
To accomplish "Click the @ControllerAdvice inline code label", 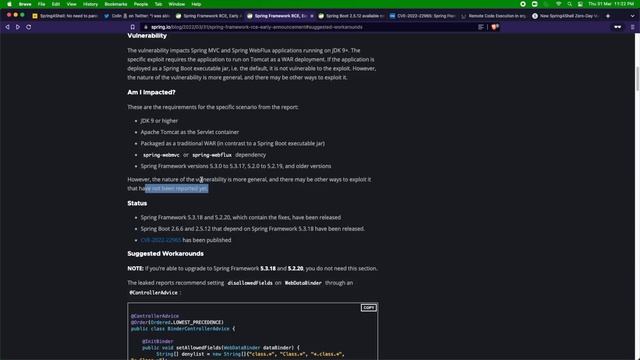I will click(x=153, y=293).
